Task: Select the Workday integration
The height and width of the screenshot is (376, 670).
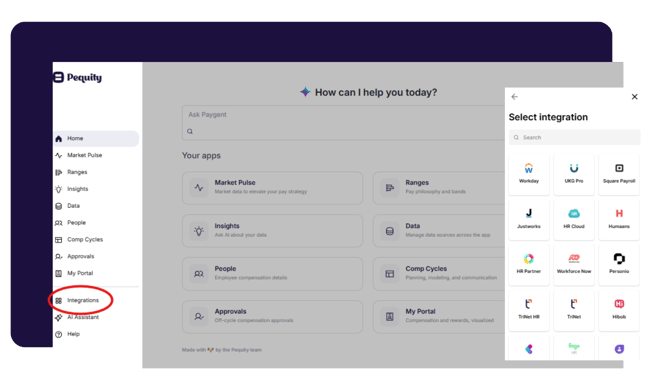Action: pyautogui.click(x=529, y=174)
